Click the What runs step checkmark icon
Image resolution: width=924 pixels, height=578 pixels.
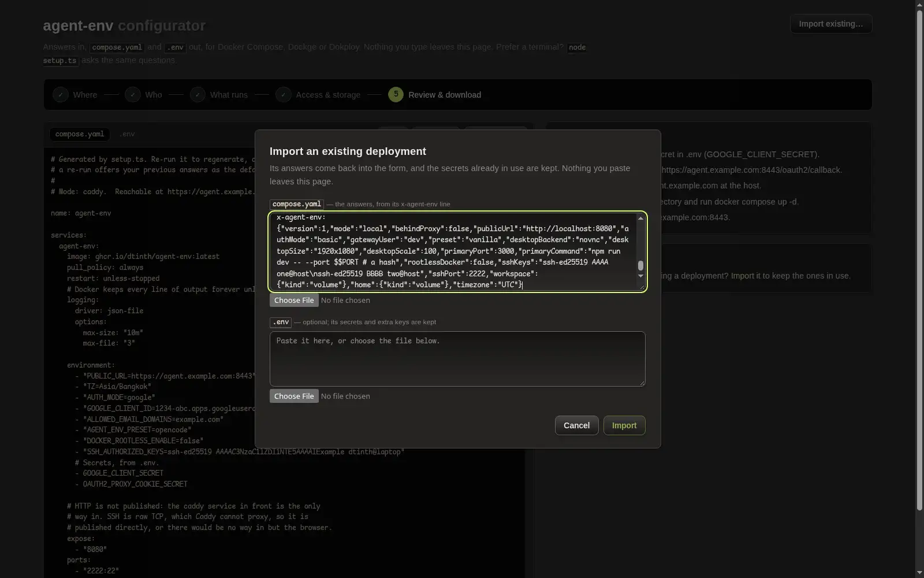[198, 95]
